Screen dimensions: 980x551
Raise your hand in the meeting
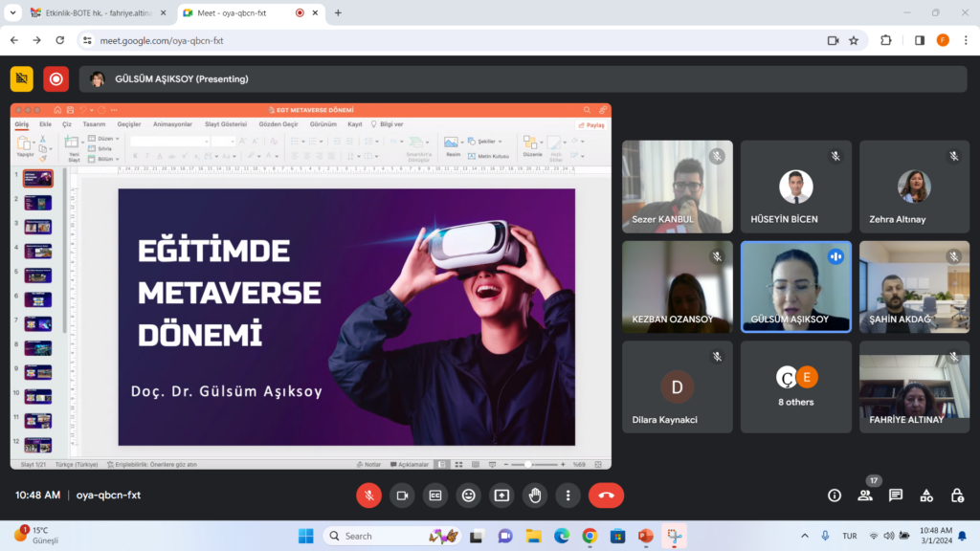tap(535, 496)
